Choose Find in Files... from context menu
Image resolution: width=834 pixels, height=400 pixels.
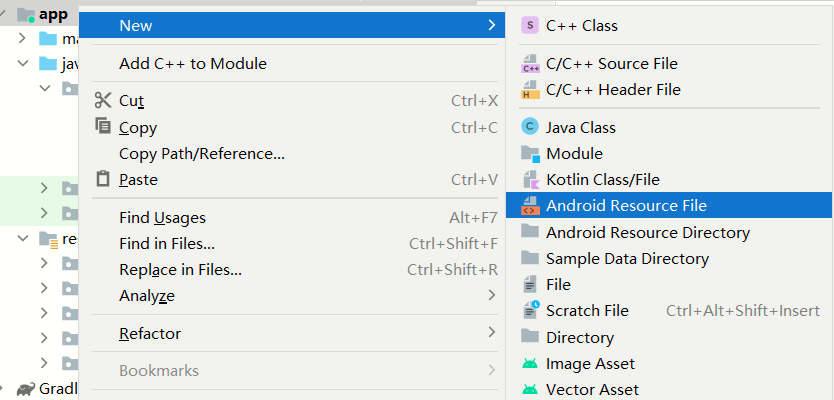tap(166, 244)
